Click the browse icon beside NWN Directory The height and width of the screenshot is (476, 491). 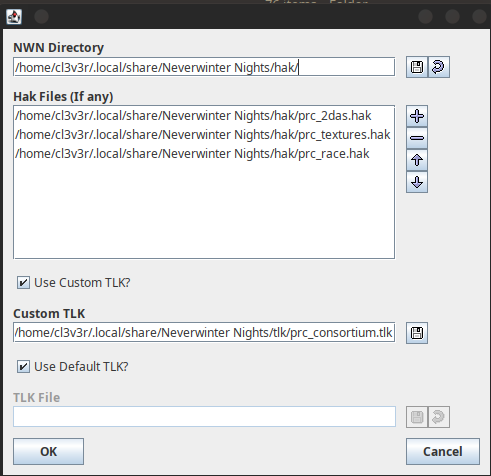click(417, 67)
